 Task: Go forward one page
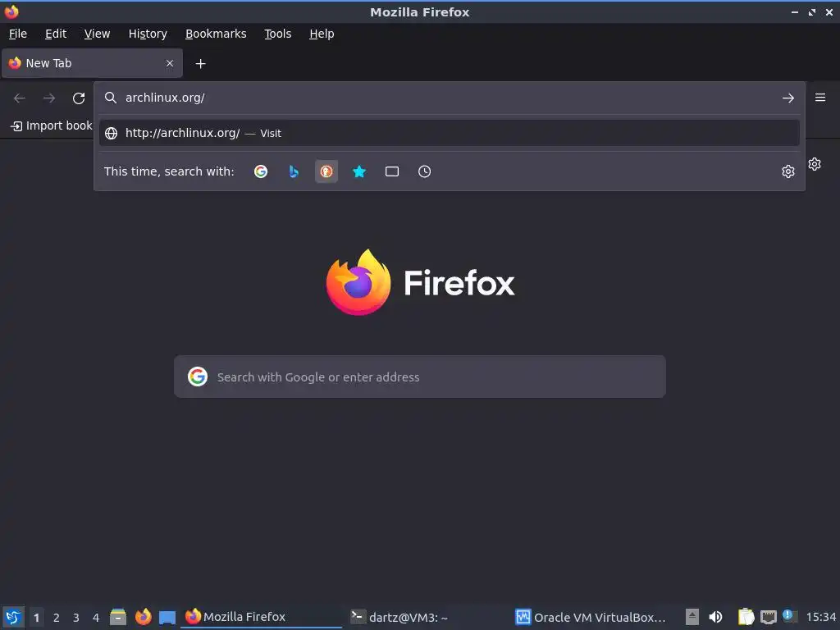(x=49, y=98)
